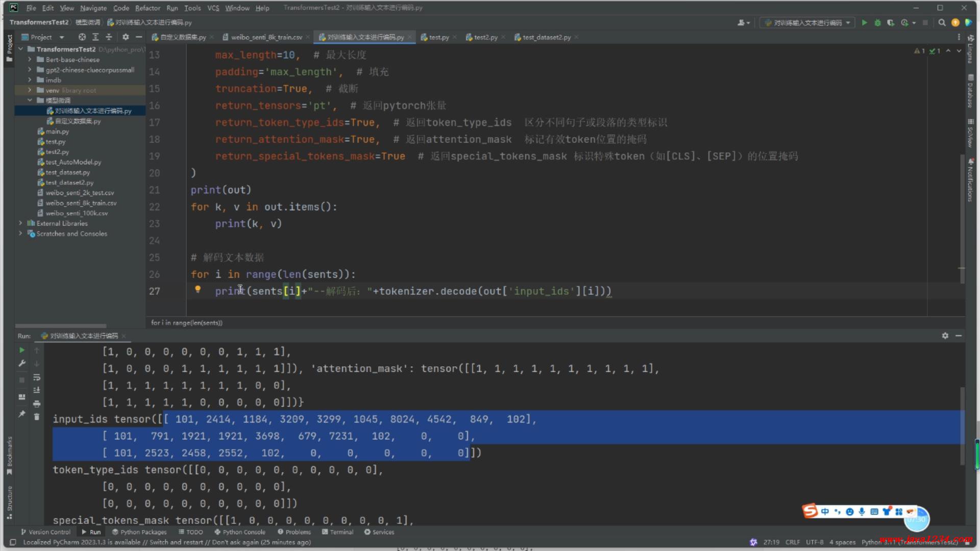The width and height of the screenshot is (980, 551).
Task: Open the Refactor menu
Action: click(x=148, y=8)
